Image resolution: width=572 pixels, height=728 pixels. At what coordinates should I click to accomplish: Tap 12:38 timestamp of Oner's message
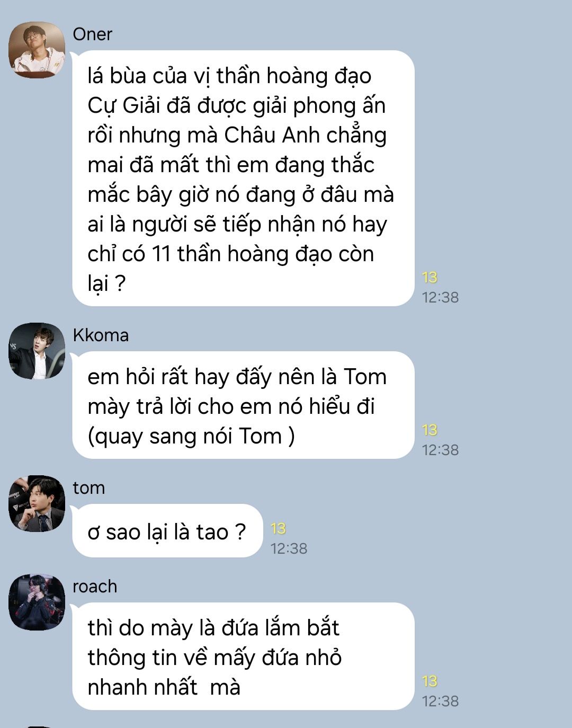point(440,297)
